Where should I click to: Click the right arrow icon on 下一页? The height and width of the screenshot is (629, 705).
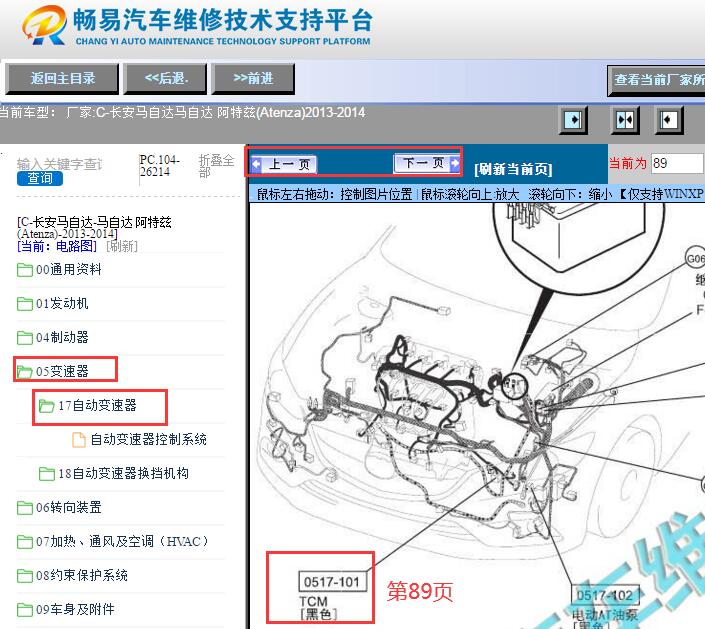coord(455,163)
